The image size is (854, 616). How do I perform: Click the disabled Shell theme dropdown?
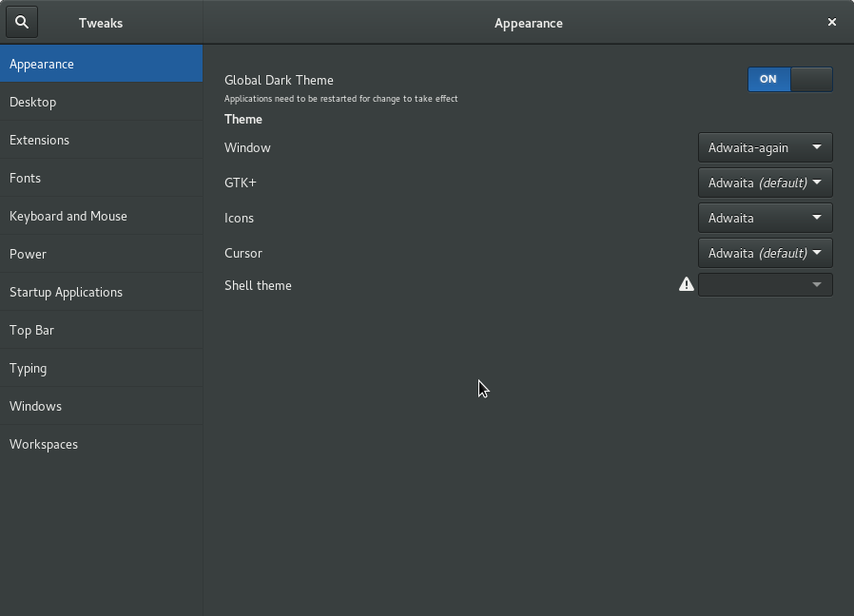click(765, 285)
